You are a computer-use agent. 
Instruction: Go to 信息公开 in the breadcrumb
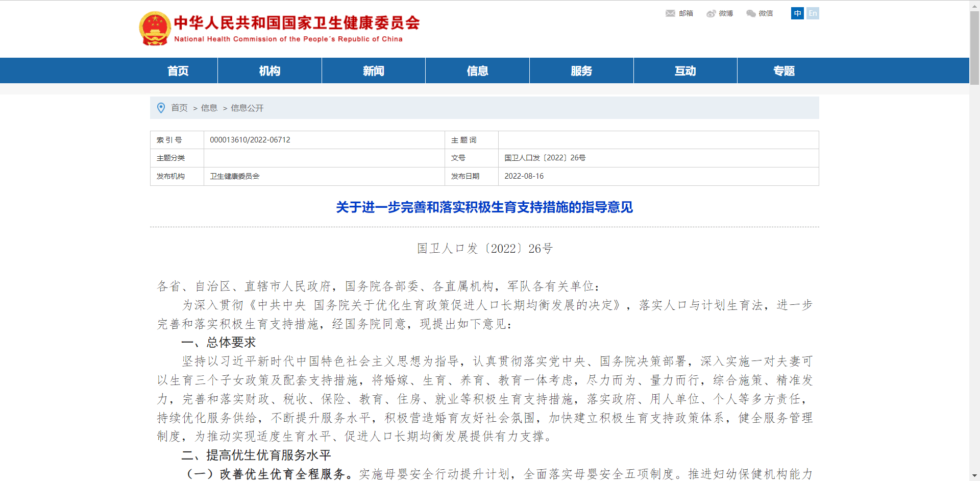pyautogui.click(x=247, y=108)
